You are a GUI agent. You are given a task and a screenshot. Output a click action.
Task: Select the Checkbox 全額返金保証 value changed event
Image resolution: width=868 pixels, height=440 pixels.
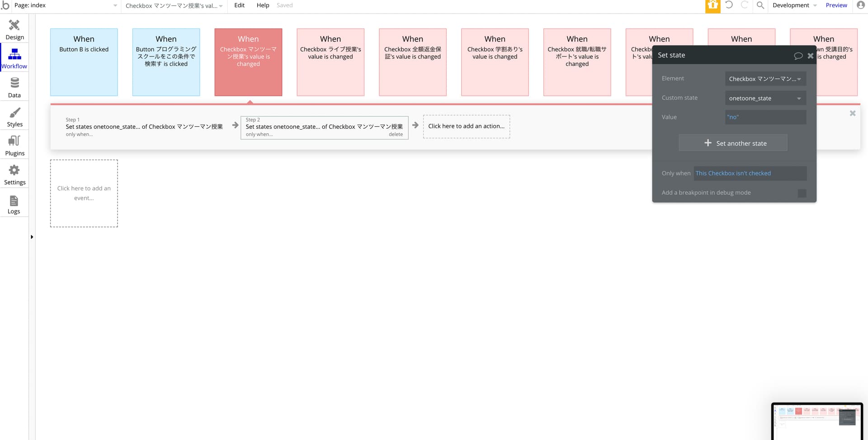[413, 62]
